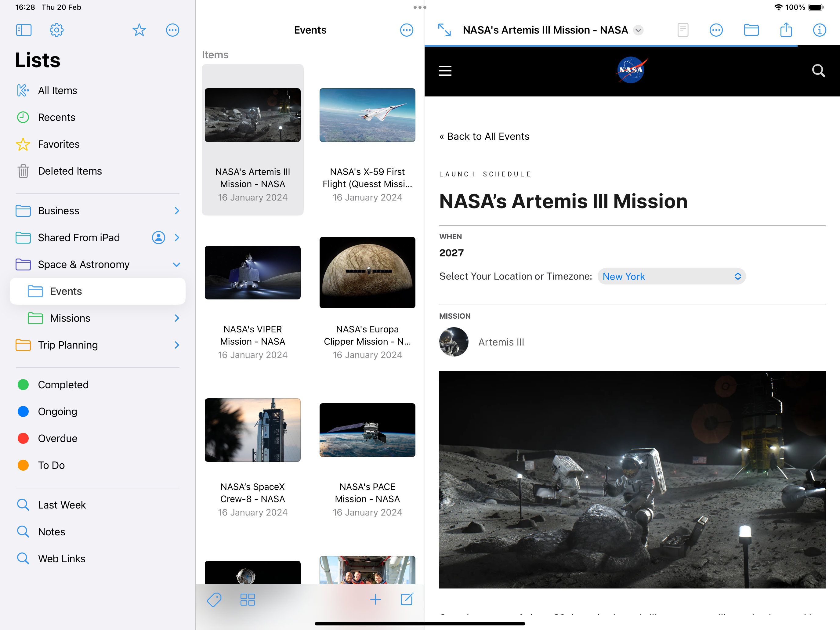840x630 pixels.
Task: Open the Last Week saved search
Action: (97, 505)
